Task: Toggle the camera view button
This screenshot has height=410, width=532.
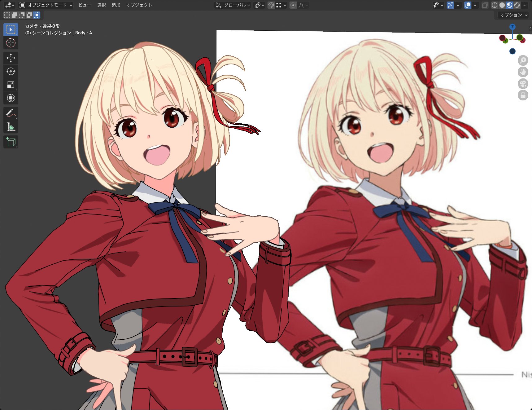Action: (x=523, y=84)
